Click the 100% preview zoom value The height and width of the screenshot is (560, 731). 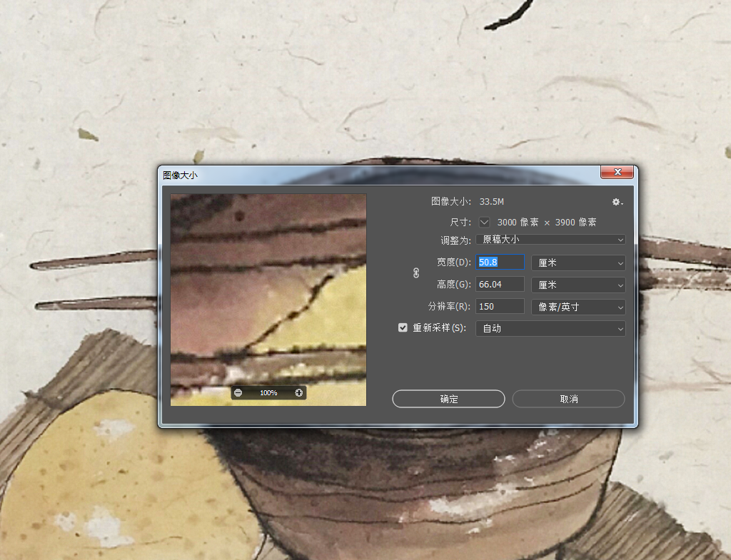(268, 393)
